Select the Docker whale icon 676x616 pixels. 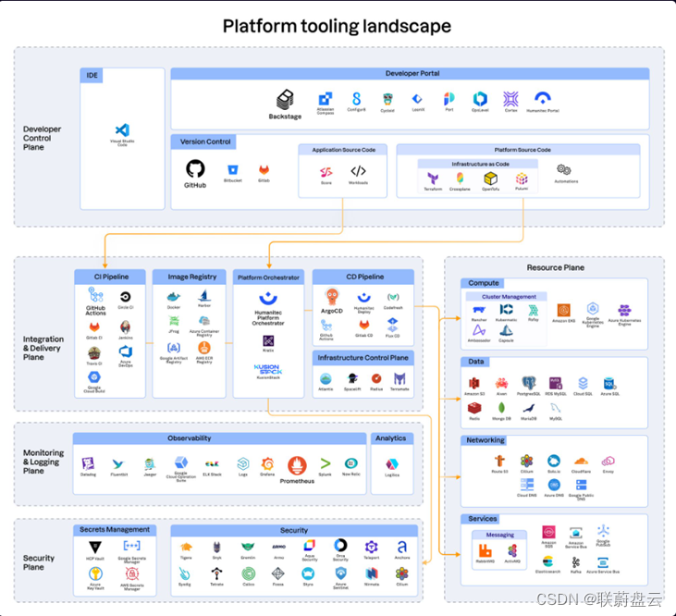tap(173, 297)
